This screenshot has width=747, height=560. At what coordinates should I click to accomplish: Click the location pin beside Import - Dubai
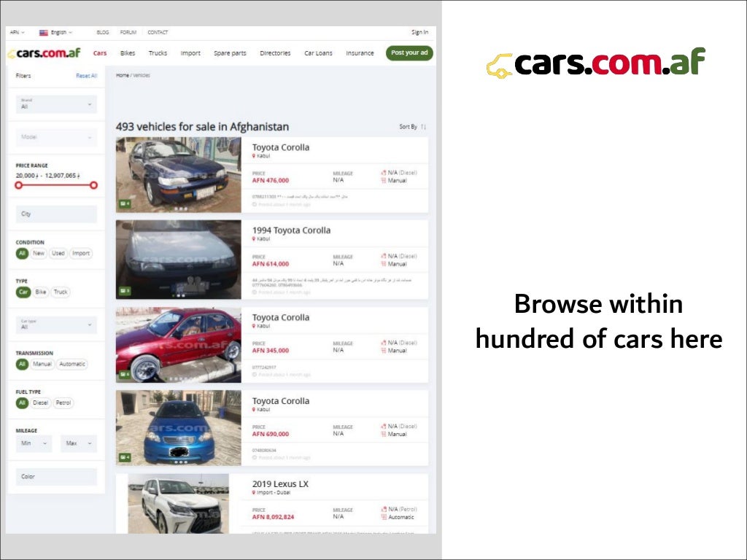pos(254,493)
